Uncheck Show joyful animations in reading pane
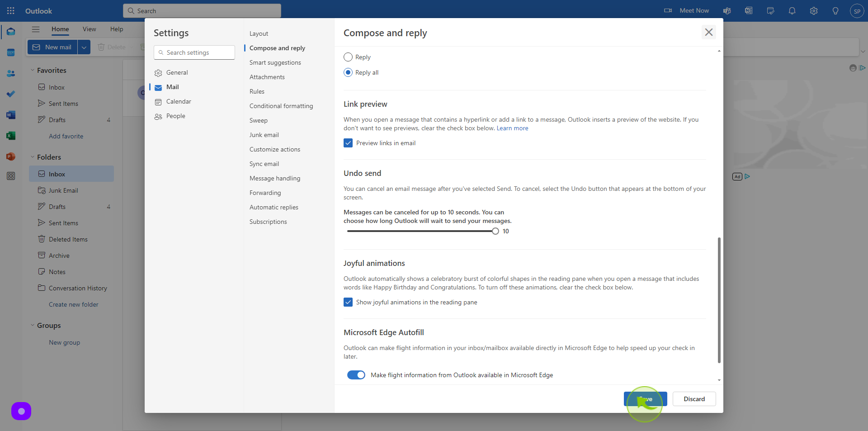This screenshot has width=868, height=431. (348, 302)
